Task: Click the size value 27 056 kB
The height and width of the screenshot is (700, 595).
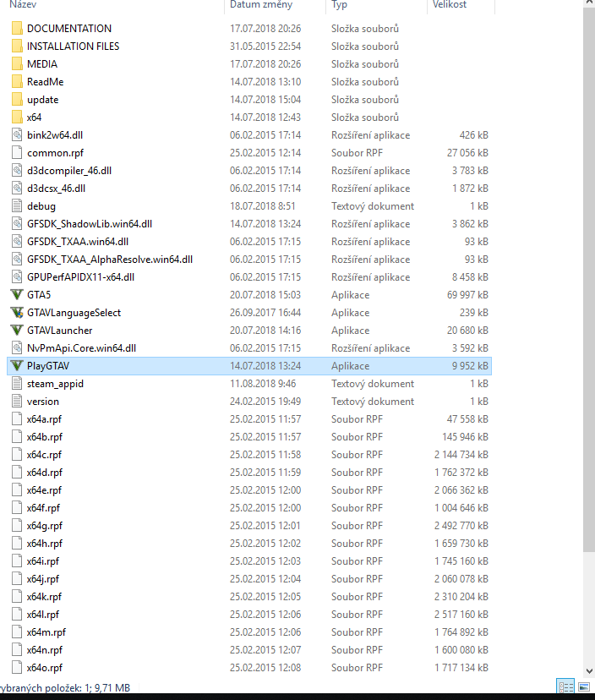Action: pyautogui.click(x=467, y=153)
